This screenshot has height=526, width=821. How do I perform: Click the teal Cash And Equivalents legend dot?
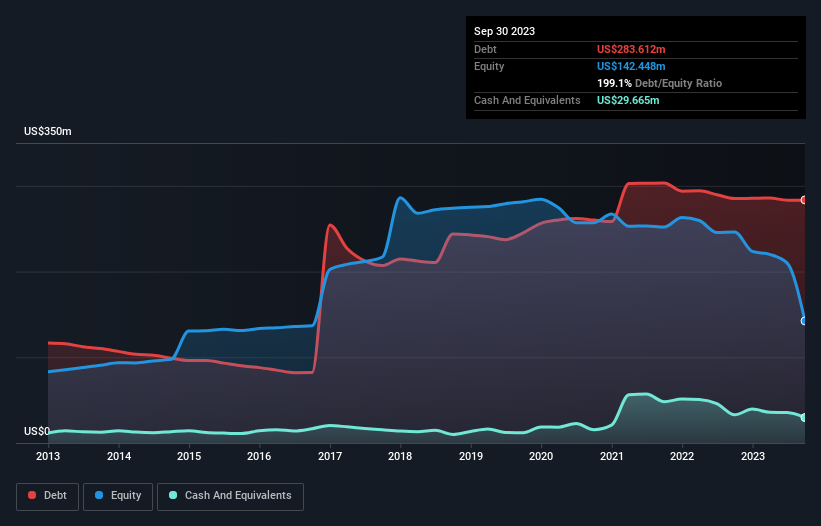click(173, 495)
